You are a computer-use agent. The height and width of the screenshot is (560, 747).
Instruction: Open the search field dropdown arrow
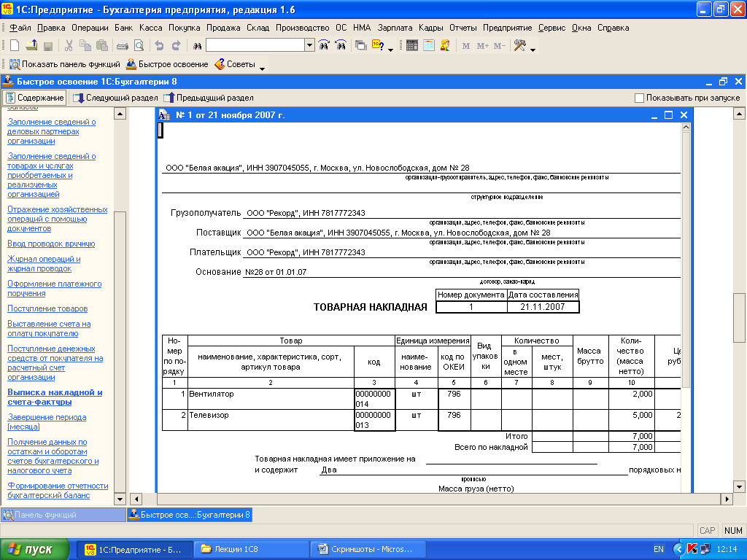(x=309, y=45)
